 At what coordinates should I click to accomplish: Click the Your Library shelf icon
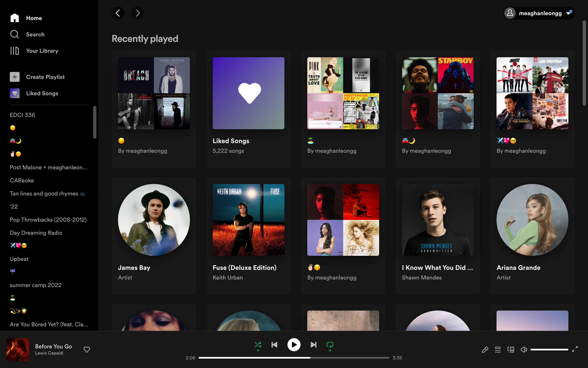click(x=14, y=51)
